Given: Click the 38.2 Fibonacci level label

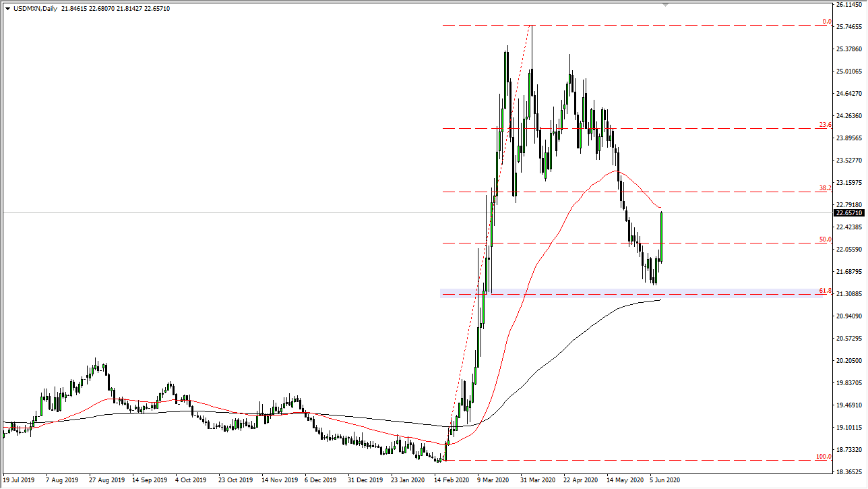Looking at the screenshot, I should [825, 188].
